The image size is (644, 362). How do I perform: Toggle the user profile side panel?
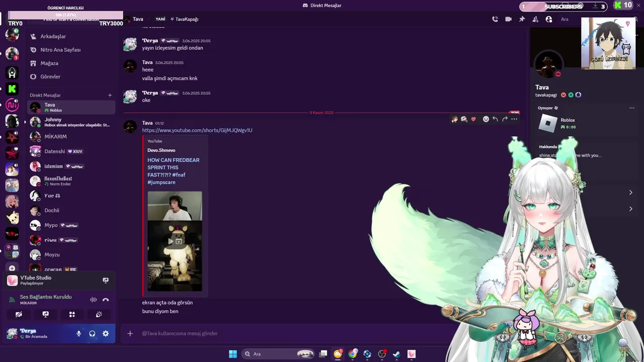click(x=549, y=19)
